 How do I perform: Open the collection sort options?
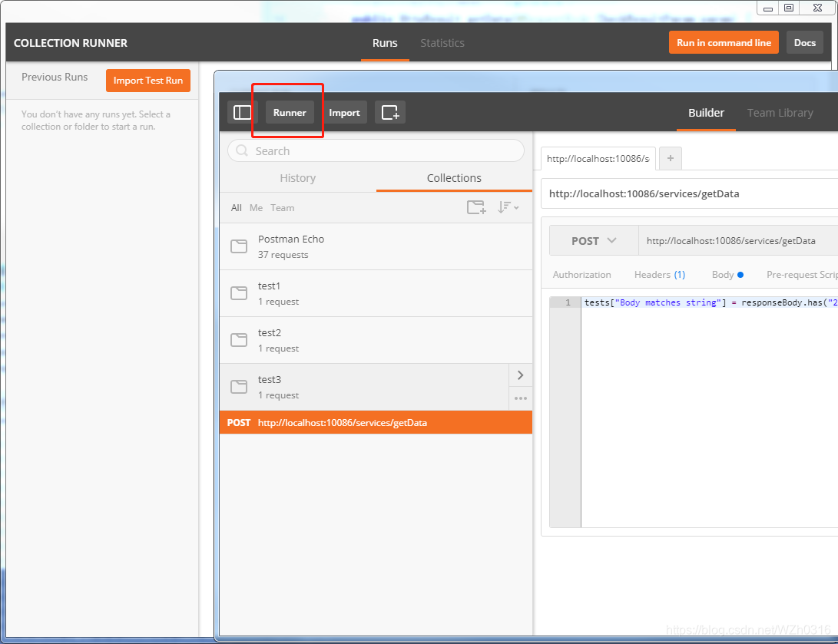[x=508, y=207]
